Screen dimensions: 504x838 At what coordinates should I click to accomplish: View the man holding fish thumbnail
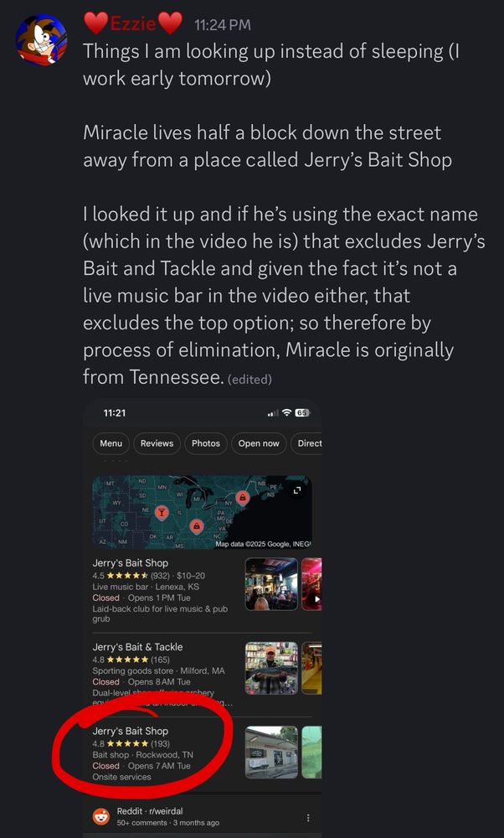pyautogui.click(x=271, y=668)
